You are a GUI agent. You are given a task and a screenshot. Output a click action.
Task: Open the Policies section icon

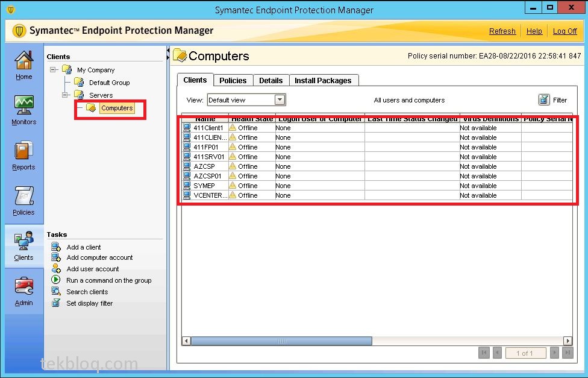click(24, 197)
